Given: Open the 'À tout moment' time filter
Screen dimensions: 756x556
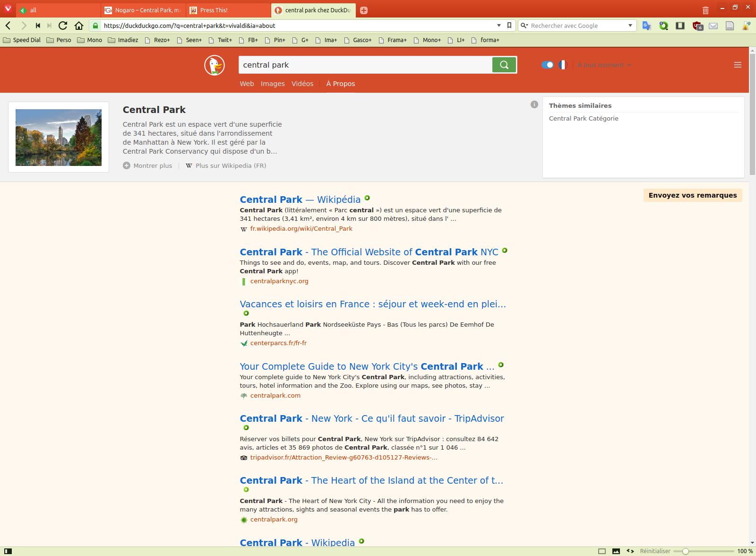Looking at the screenshot, I should 604,65.
